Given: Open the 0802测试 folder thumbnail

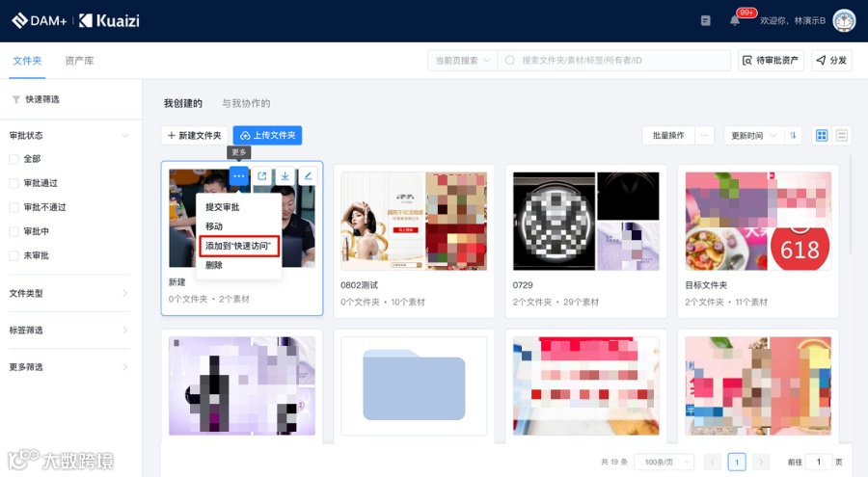Looking at the screenshot, I should [414, 221].
